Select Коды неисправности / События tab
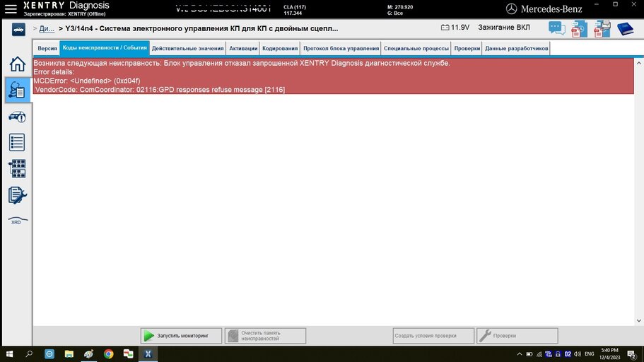Viewport: 644px width, 362px height. pyautogui.click(x=105, y=48)
